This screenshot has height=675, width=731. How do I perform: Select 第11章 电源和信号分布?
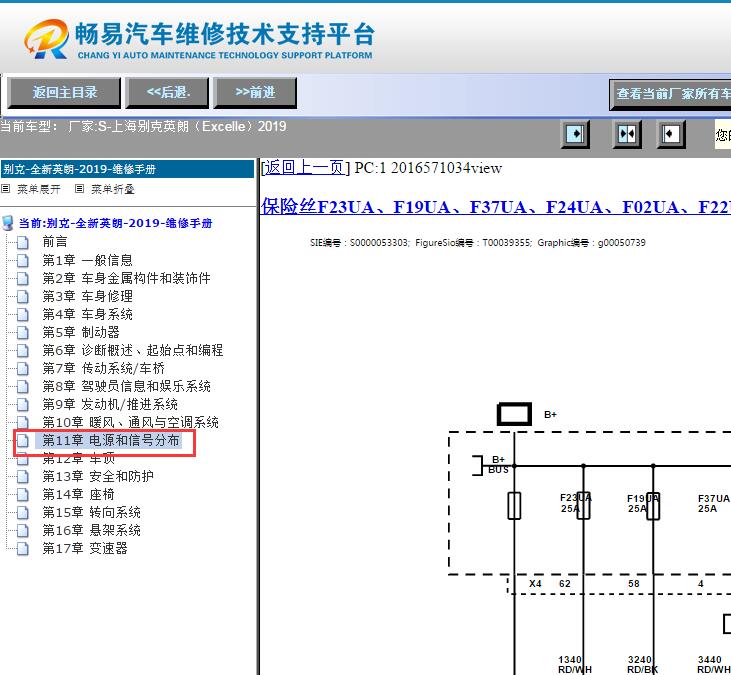111,440
